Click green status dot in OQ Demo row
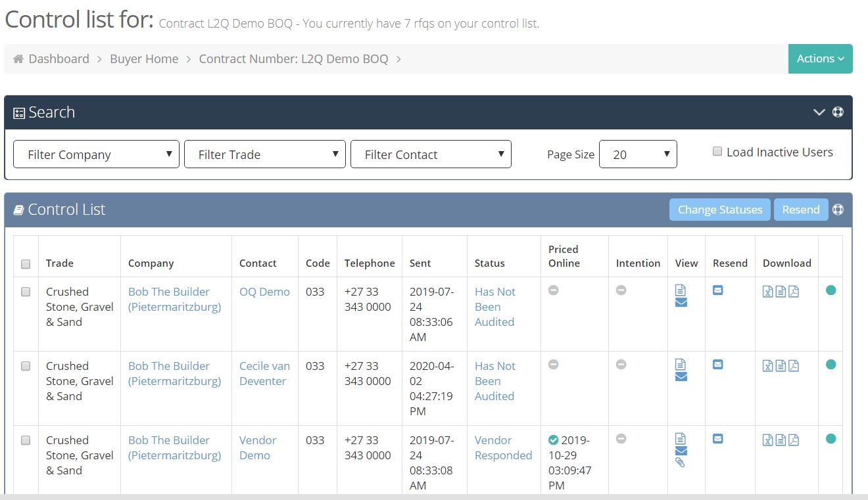Screen dimensions: 868x500 click(x=831, y=290)
